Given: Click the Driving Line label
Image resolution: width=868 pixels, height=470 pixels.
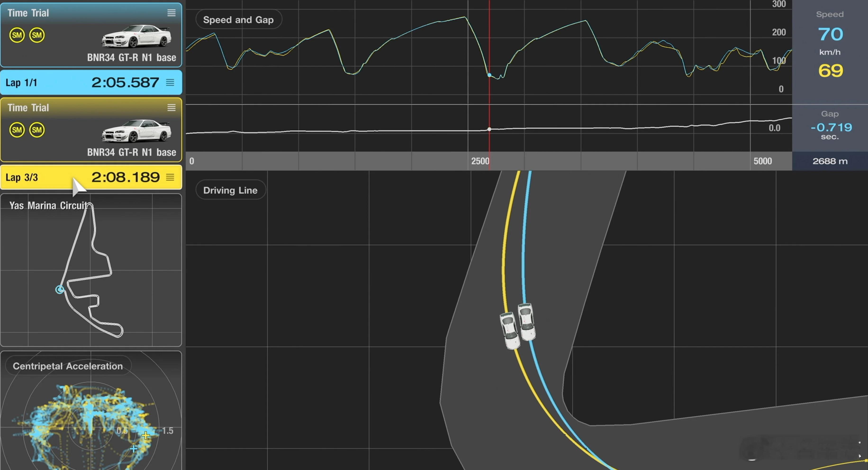Looking at the screenshot, I should coord(230,190).
